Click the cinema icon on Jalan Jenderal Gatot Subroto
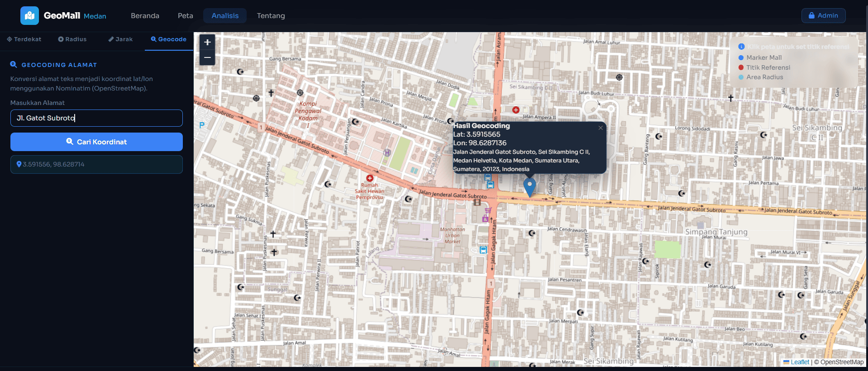This screenshot has height=371, width=868. [477, 202]
